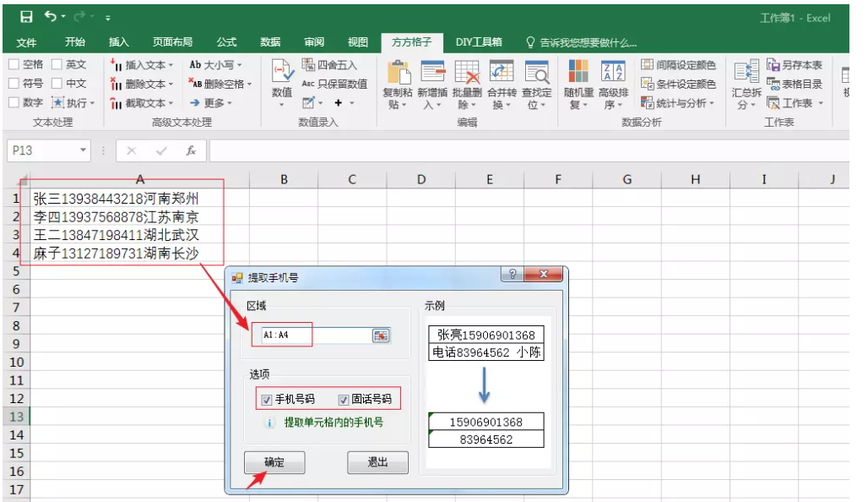The image size is (868, 502).
Task: Select column header B
Action: pos(284,179)
